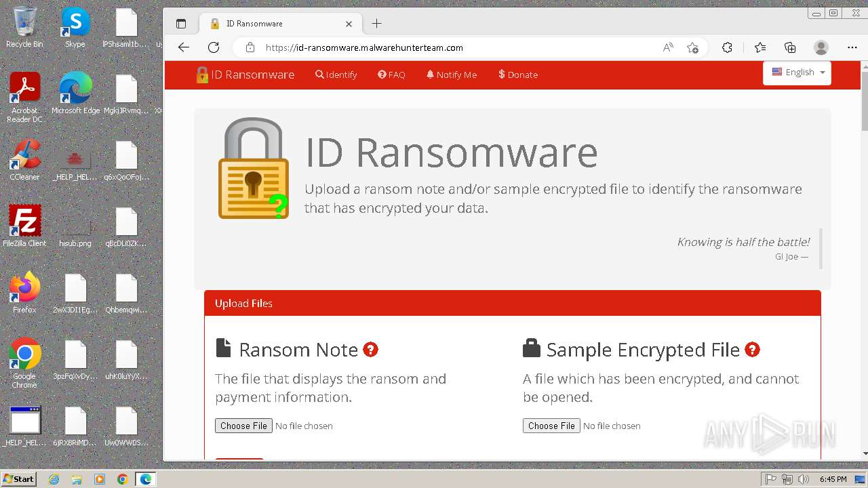
Task: Open Edge tab actions menu icon
Action: [x=181, y=24]
